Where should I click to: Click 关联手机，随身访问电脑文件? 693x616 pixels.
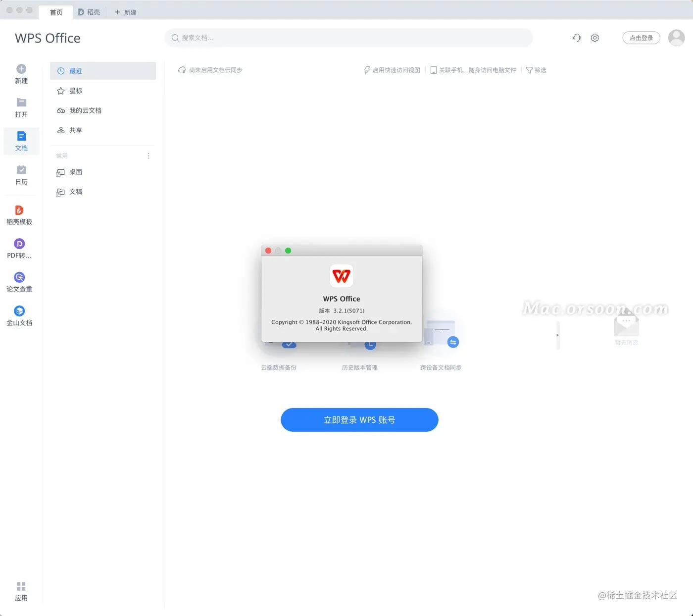(473, 70)
